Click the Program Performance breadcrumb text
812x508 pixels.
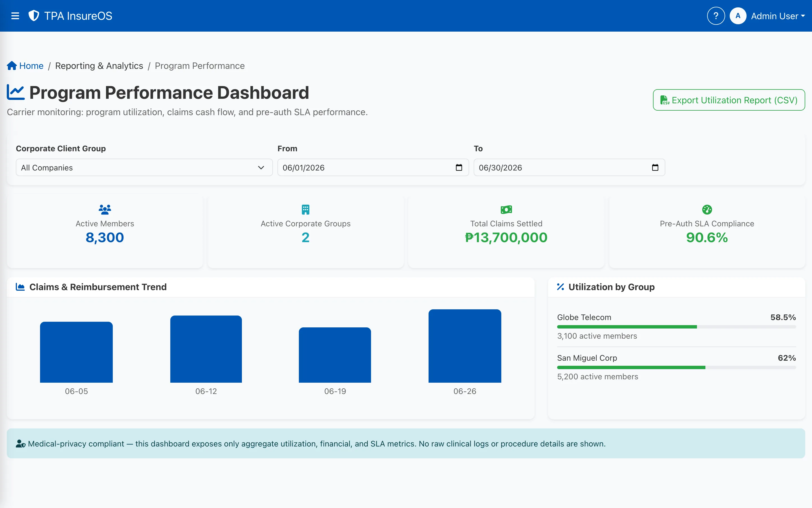(x=200, y=66)
